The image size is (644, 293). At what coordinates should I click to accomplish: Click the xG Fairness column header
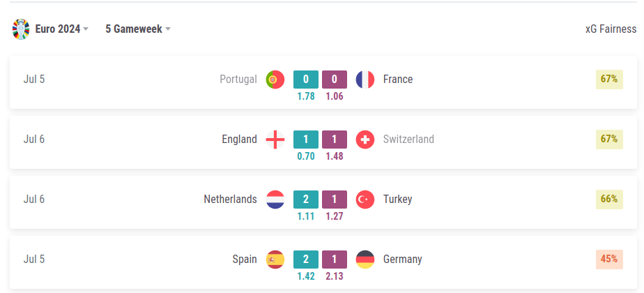point(611,29)
